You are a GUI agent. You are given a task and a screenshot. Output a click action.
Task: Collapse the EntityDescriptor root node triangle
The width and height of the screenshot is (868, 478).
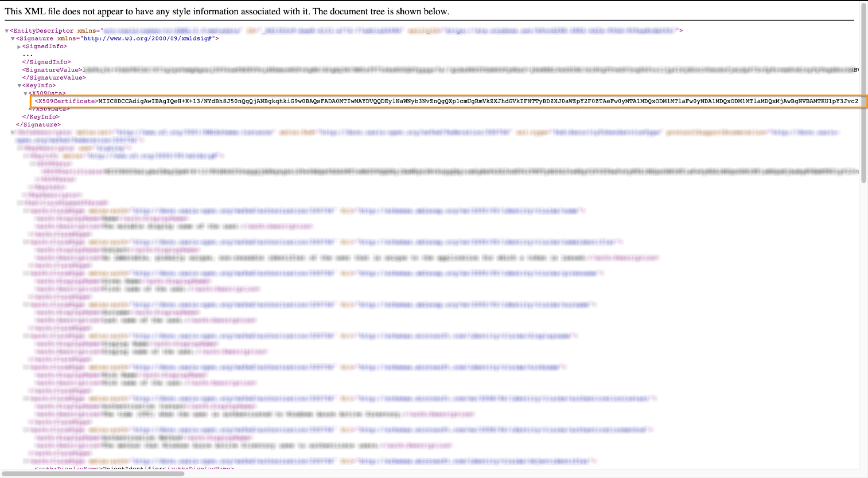coord(7,31)
